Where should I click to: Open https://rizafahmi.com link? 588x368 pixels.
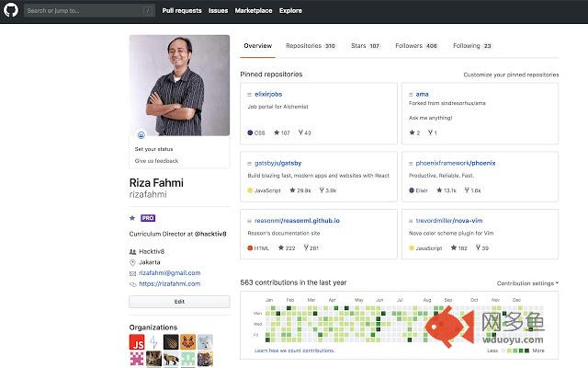click(169, 284)
